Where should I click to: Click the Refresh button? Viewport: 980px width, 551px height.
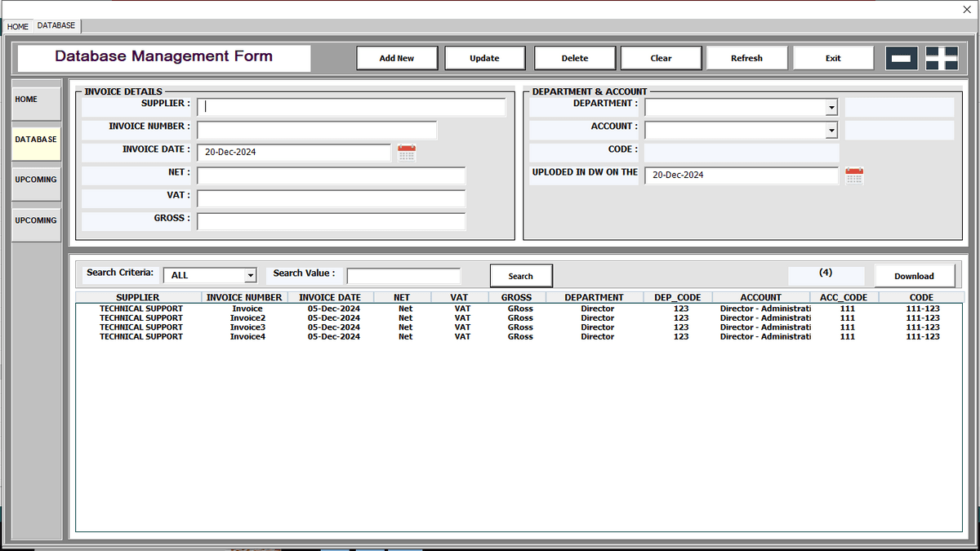pyautogui.click(x=746, y=57)
